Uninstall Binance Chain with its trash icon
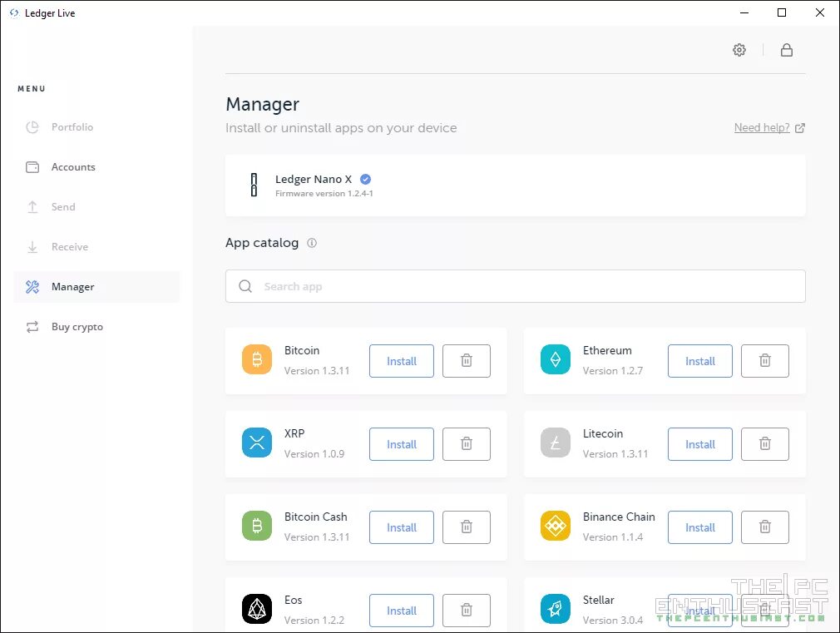 tap(765, 527)
